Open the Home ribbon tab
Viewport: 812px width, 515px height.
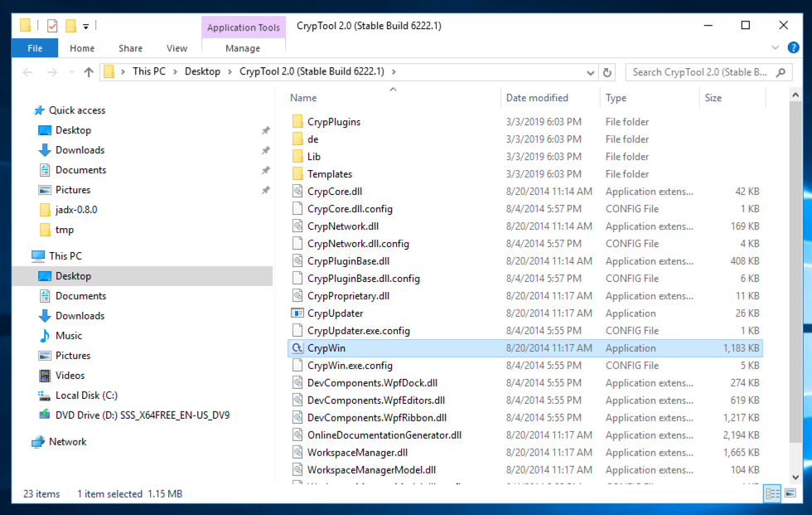click(x=82, y=48)
